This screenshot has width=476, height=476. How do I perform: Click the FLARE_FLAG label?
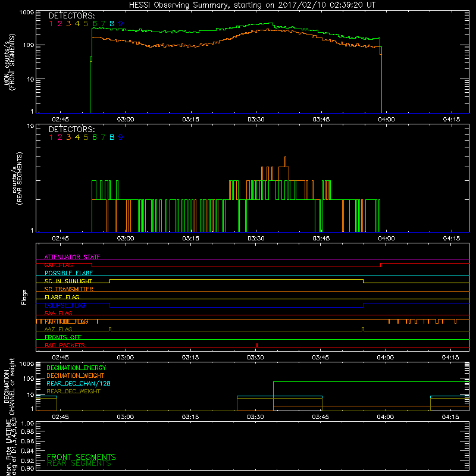tap(62, 297)
